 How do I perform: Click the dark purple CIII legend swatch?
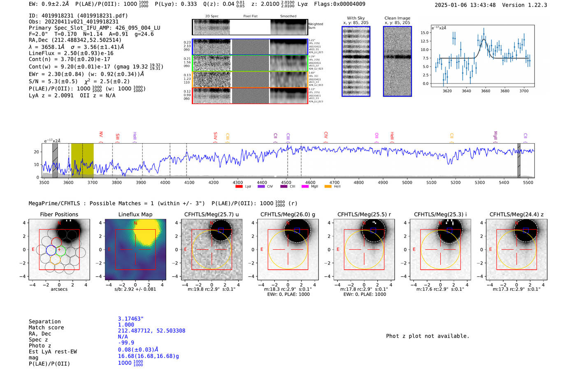click(283, 186)
